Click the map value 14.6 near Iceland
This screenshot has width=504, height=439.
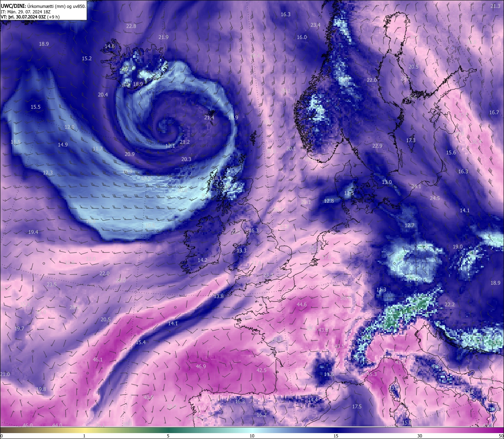[x=109, y=46]
